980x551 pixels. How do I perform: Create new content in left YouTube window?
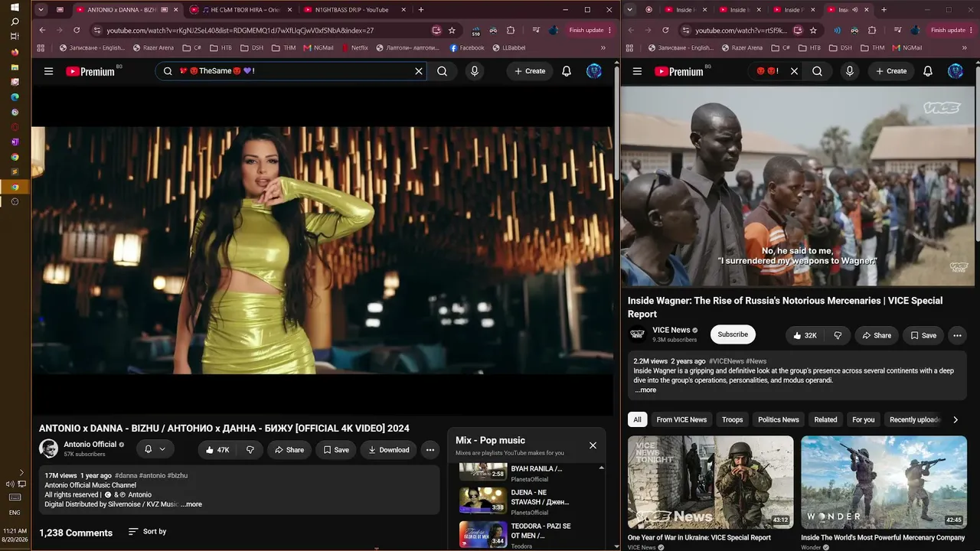[530, 71]
